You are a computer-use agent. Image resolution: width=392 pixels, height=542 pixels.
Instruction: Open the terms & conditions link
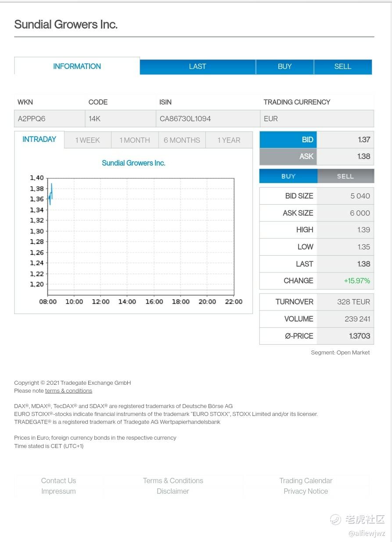tap(68, 391)
